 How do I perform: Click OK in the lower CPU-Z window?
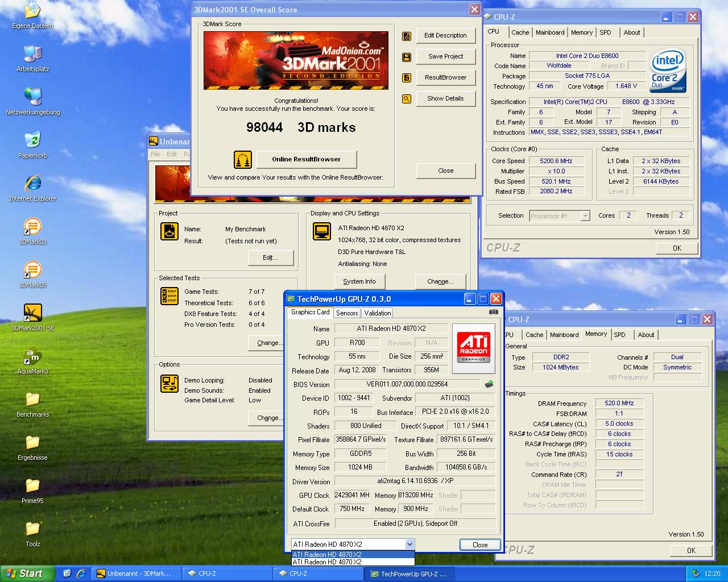691,550
